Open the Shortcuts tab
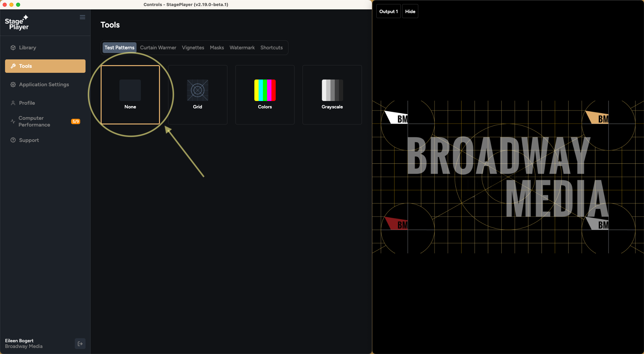The image size is (644, 354). click(271, 48)
